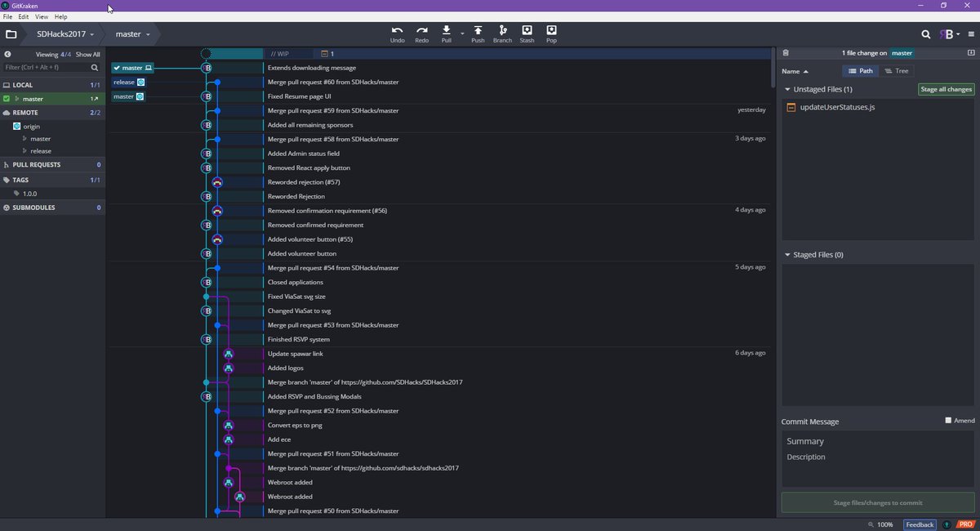980x531 pixels.
Task: Open the File menu
Action: pyautogui.click(x=7, y=16)
